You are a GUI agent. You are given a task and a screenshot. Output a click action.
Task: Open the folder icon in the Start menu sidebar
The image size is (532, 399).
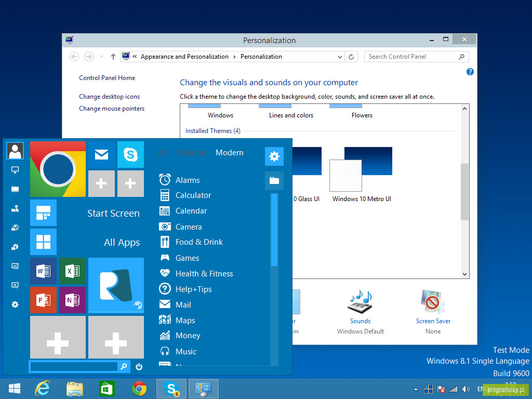pos(15,189)
